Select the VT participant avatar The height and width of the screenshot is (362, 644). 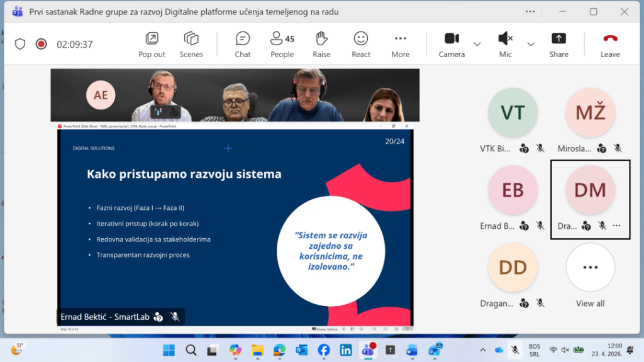click(x=513, y=112)
